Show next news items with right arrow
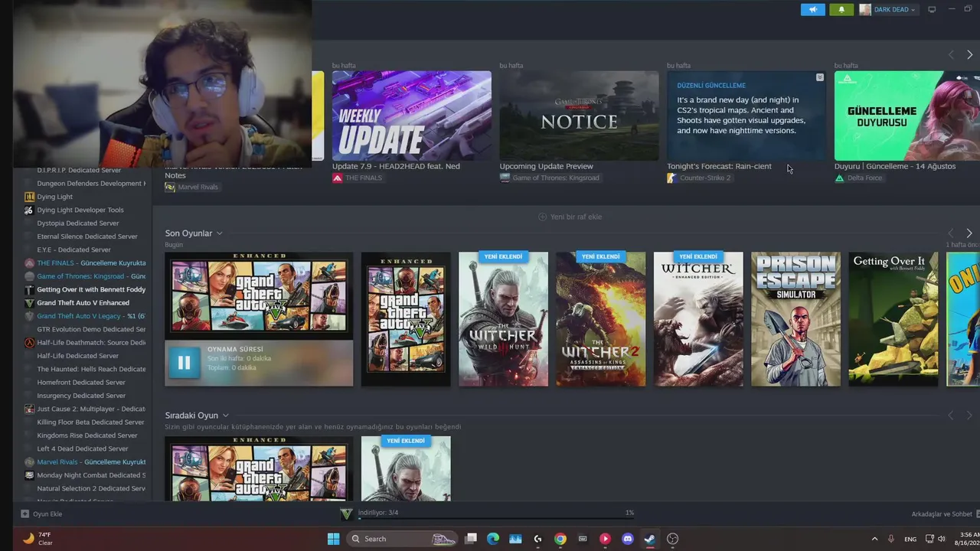This screenshot has width=980, height=551. click(969, 55)
